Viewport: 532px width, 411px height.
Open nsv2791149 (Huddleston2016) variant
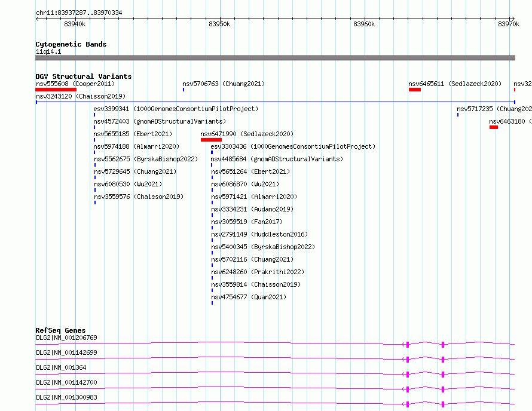tap(259, 234)
